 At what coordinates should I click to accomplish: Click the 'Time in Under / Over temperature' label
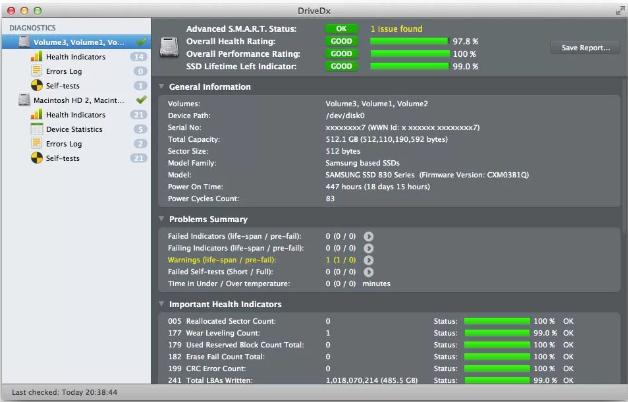pos(229,284)
